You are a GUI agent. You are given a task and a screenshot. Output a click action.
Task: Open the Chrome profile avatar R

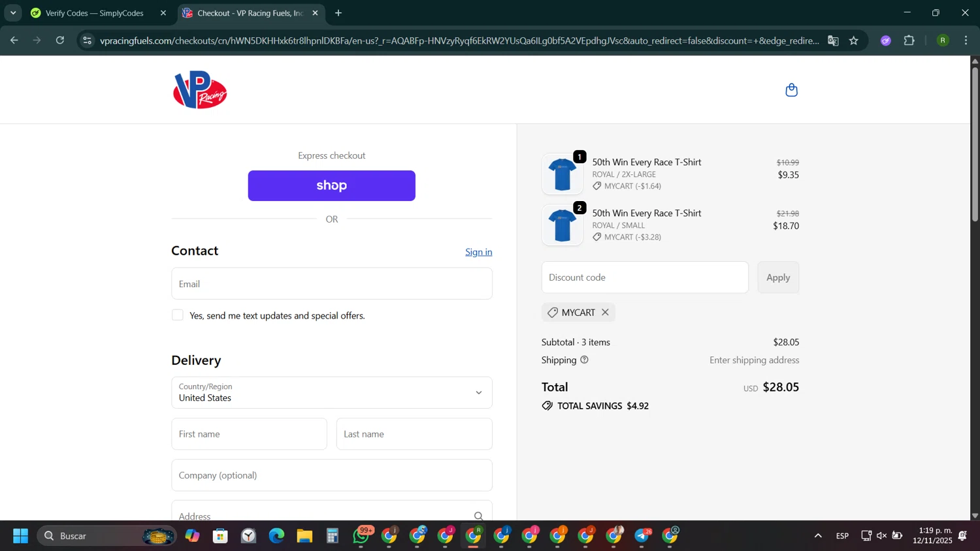943,40
